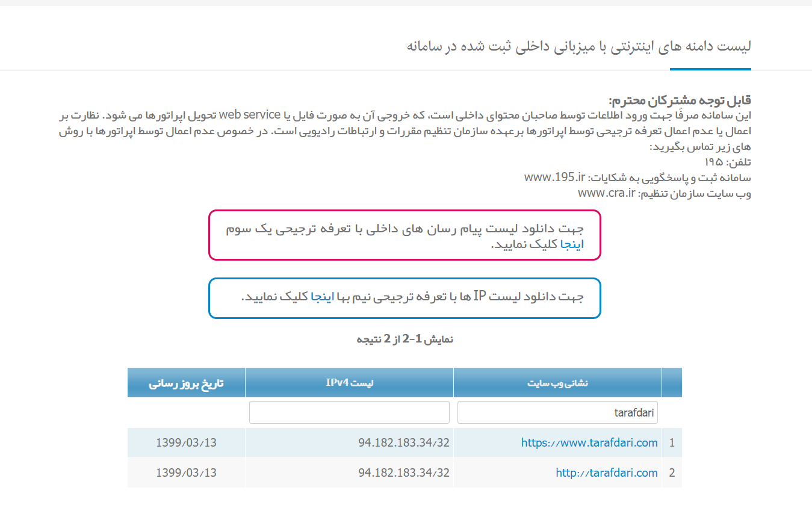
Task: Focus the empty IPv4 filter input field
Action: click(x=349, y=412)
